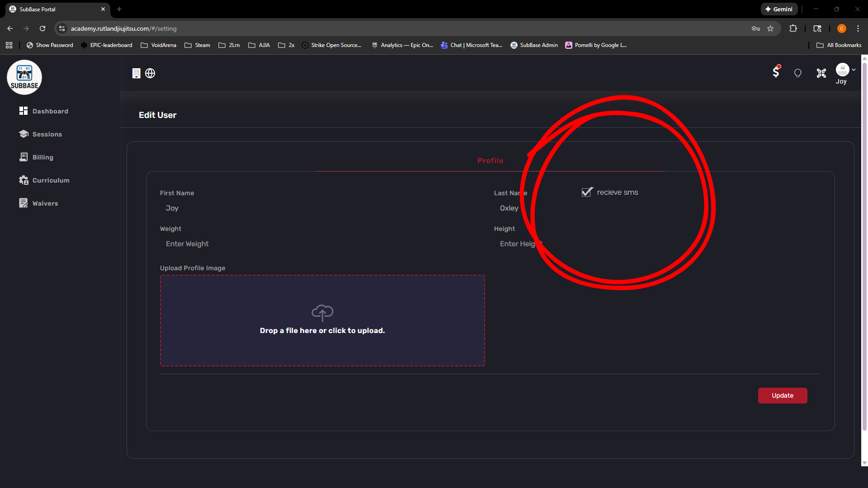
Task: Open the QR code scanner icon
Action: 821,73
